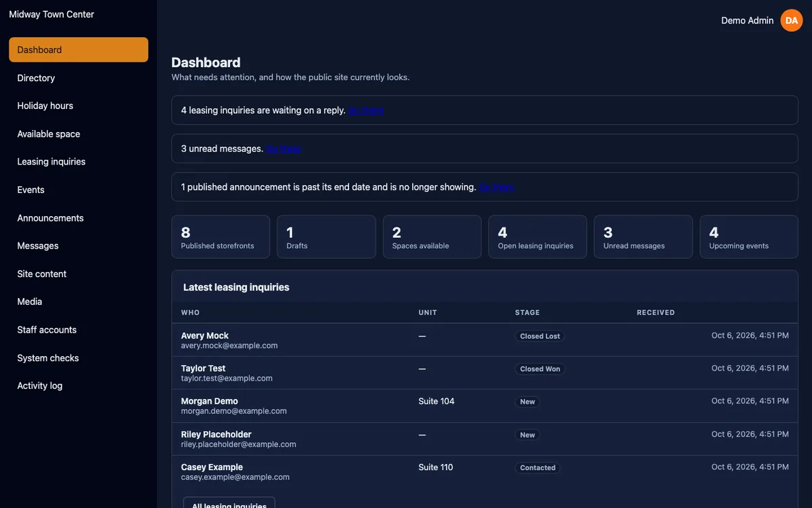Open the 3 Unread messages stat card
The height and width of the screenshot is (508, 812).
click(643, 237)
